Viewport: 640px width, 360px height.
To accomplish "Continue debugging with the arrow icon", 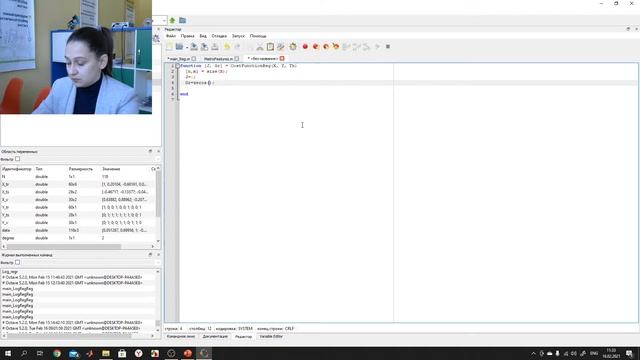I will 378,47.
